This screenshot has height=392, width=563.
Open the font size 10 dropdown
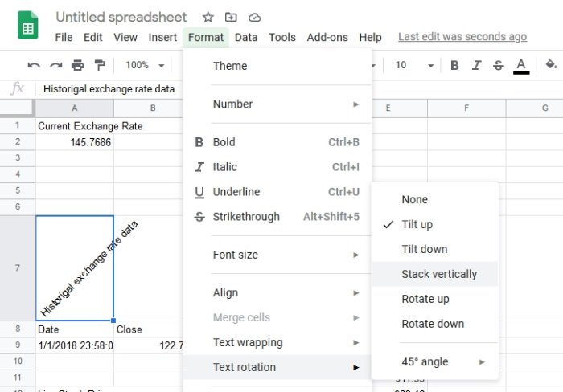(x=414, y=66)
